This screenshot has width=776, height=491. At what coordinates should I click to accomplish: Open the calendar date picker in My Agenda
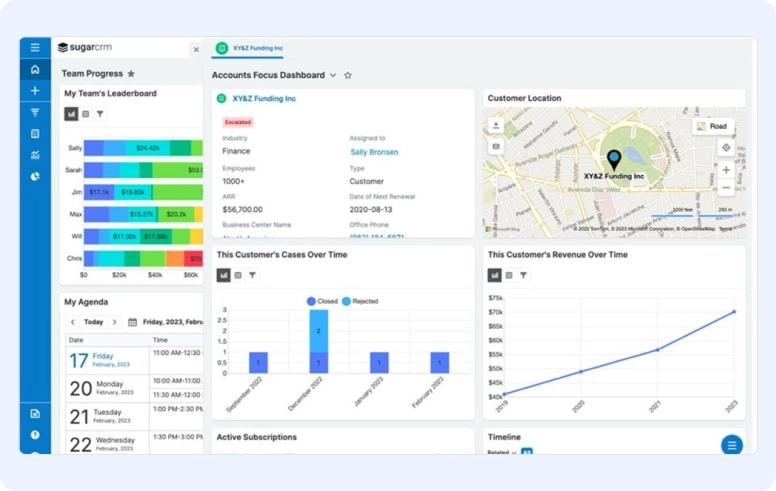[132, 322]
